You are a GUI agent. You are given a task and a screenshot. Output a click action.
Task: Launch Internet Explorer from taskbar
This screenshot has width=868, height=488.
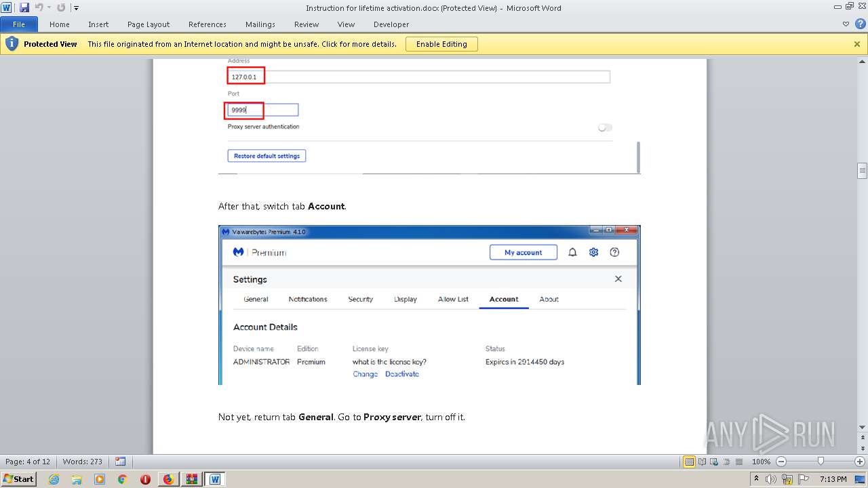(54, 479)
